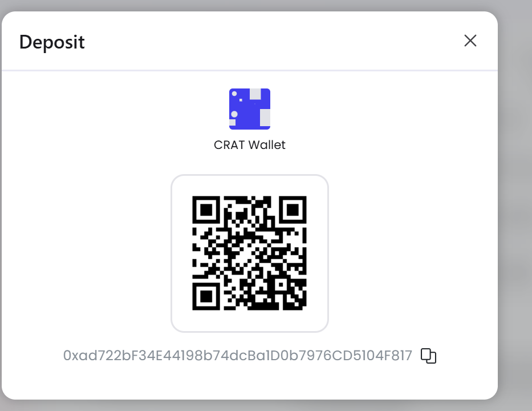This screenshot has height=411, width=532.
Task: Click the blue CRAT Wallet avatar image
Action: point(250,109)
